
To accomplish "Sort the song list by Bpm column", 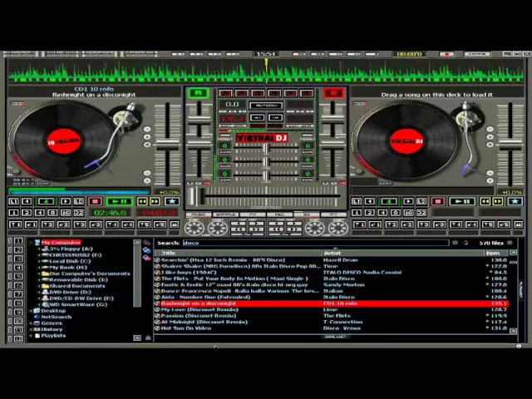I will (496, 253).
